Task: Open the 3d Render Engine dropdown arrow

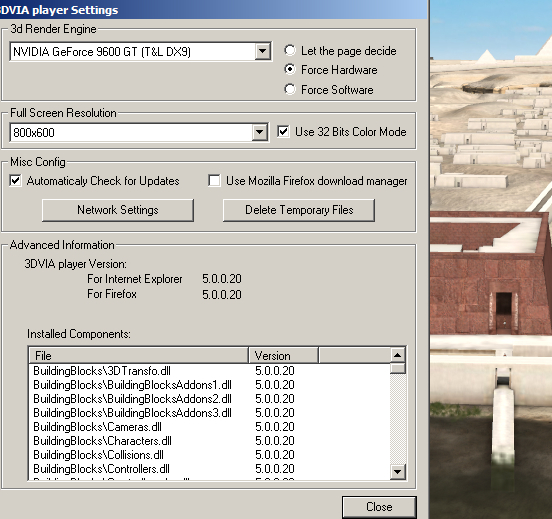Action: point(262,51)
